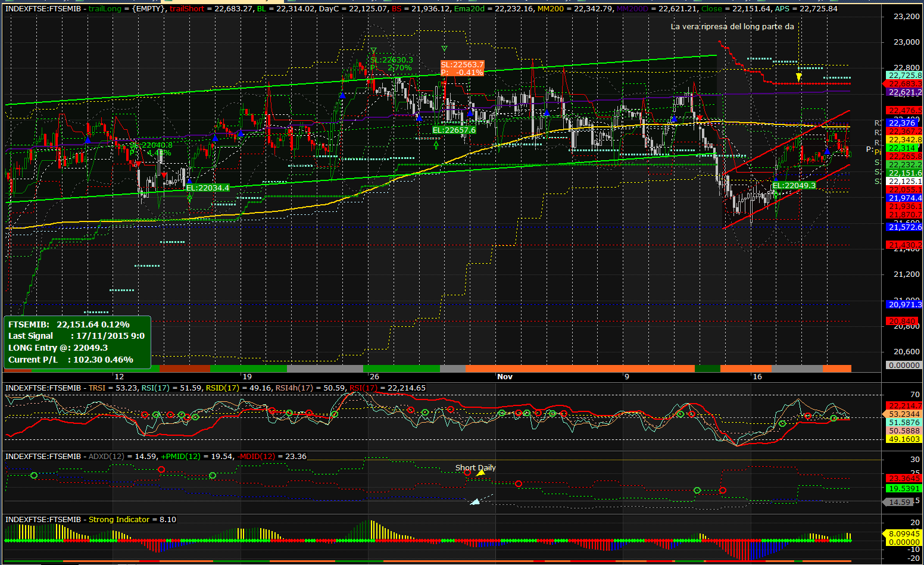Click the ADXD(12) = 14.59 readout

click(x=123, y=457)
